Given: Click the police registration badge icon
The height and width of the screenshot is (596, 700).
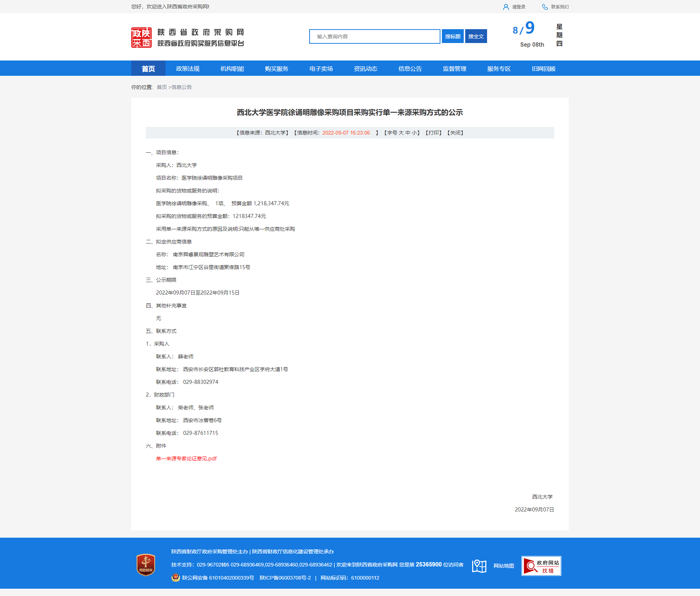Looking at the screenshot, I should point(176,577).
